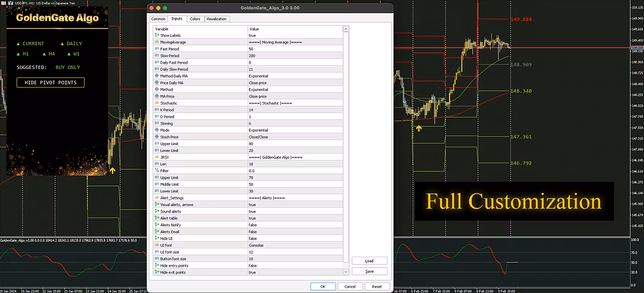Switch to the Colors tab
The image size is (644, 293).
[x=195, y=19]
